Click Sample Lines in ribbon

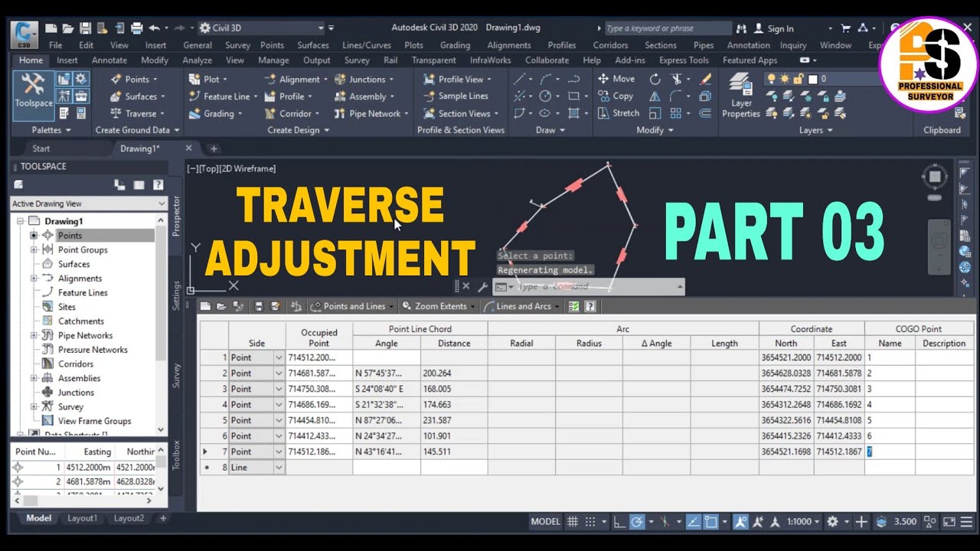456,96
